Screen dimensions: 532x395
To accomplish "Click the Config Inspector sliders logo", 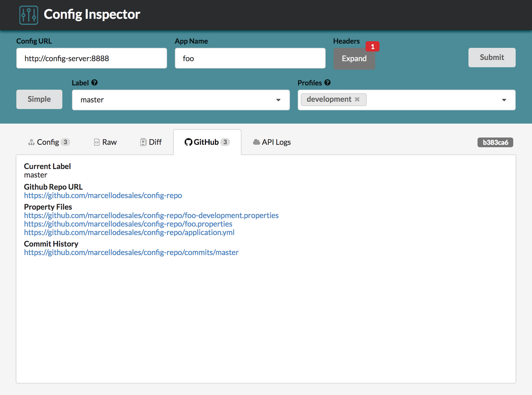I will (x=28, y=15).
